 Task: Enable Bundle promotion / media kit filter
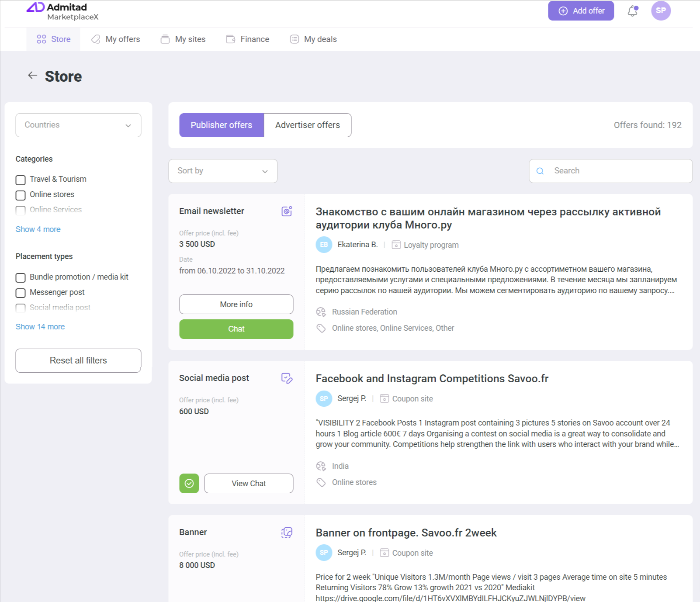21,278
